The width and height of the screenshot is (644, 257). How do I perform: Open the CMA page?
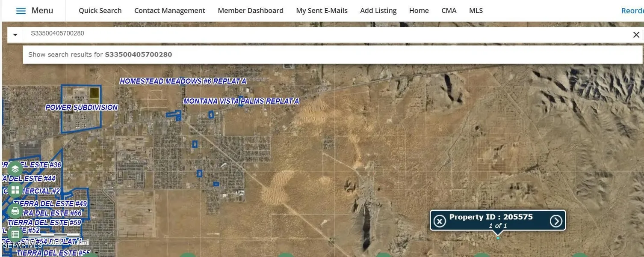(449, 11)
